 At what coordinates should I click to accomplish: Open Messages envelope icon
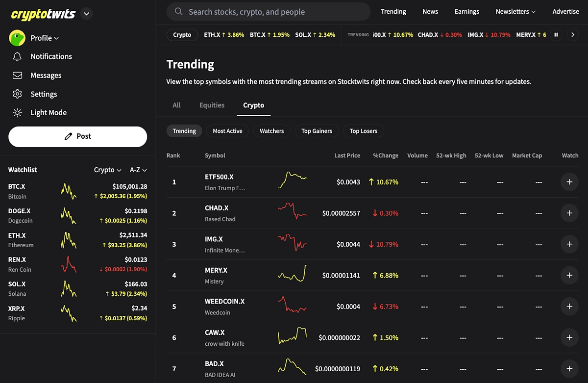point(18,76)
